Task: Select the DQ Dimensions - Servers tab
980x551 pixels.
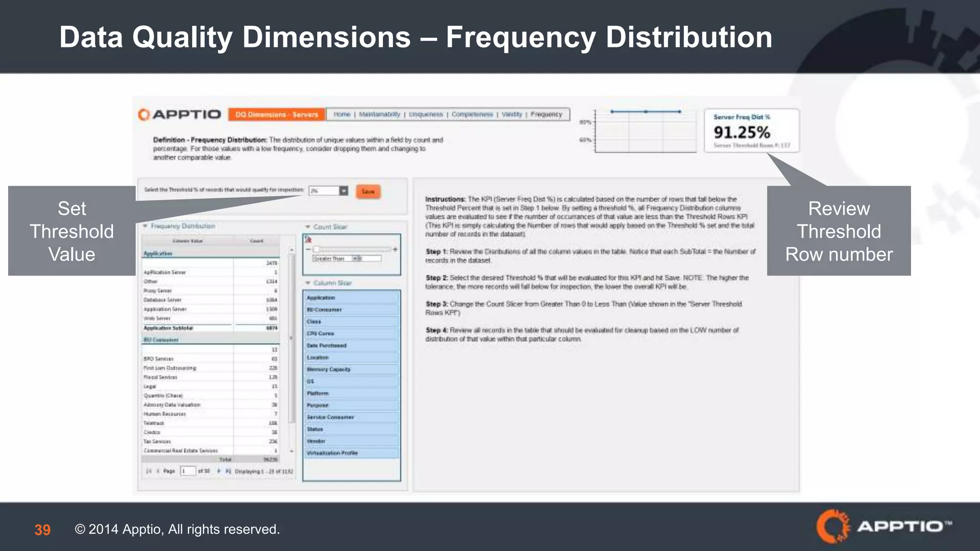Action: click(x=277, y=115)
